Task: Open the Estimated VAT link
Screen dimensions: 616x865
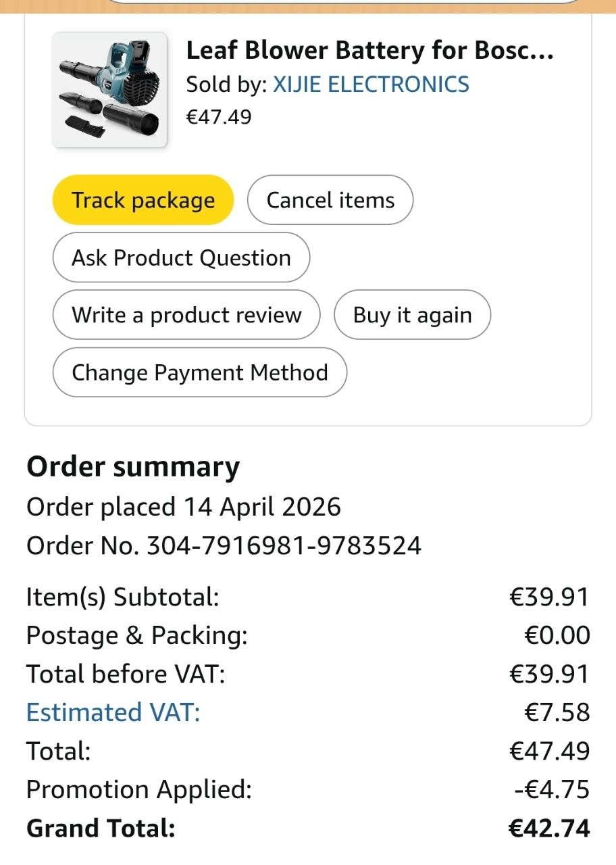Action: click(113, 712)
